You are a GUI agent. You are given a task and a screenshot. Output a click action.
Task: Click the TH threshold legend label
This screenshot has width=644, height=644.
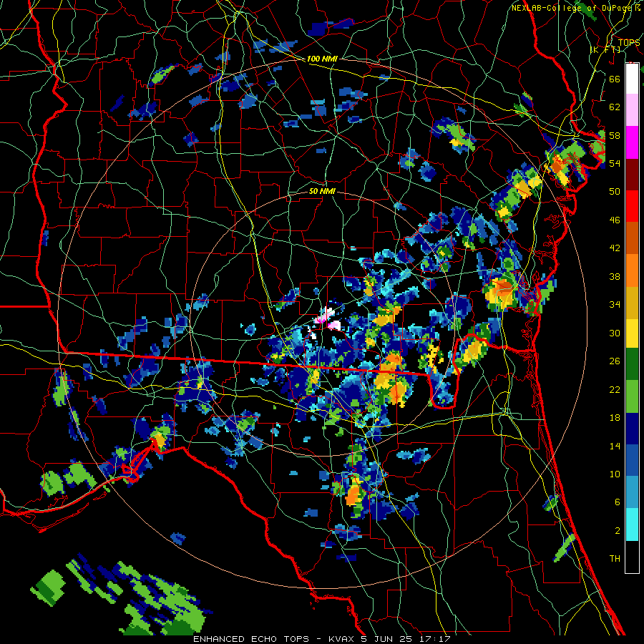tap(615, 559)
